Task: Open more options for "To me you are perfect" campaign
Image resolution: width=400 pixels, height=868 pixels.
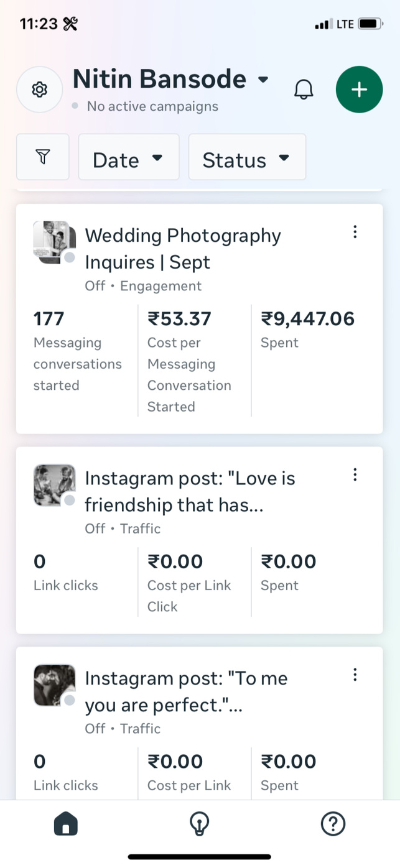Action: (355, 675)
